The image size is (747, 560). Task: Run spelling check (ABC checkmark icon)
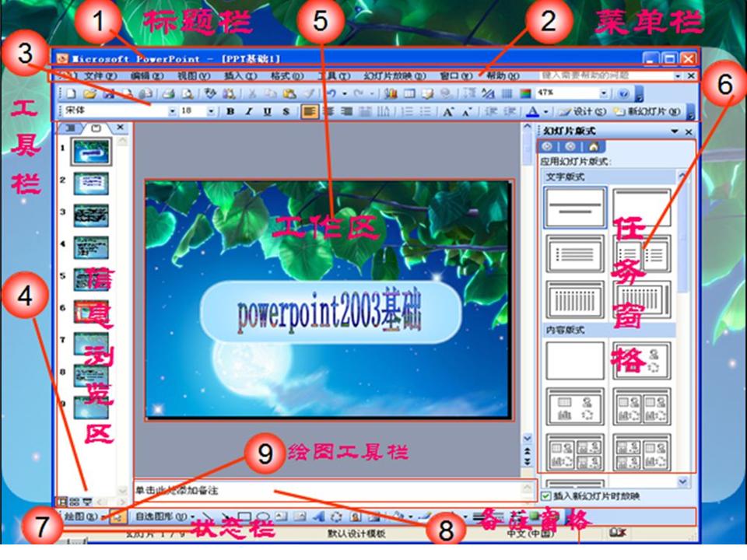(210, 94)
